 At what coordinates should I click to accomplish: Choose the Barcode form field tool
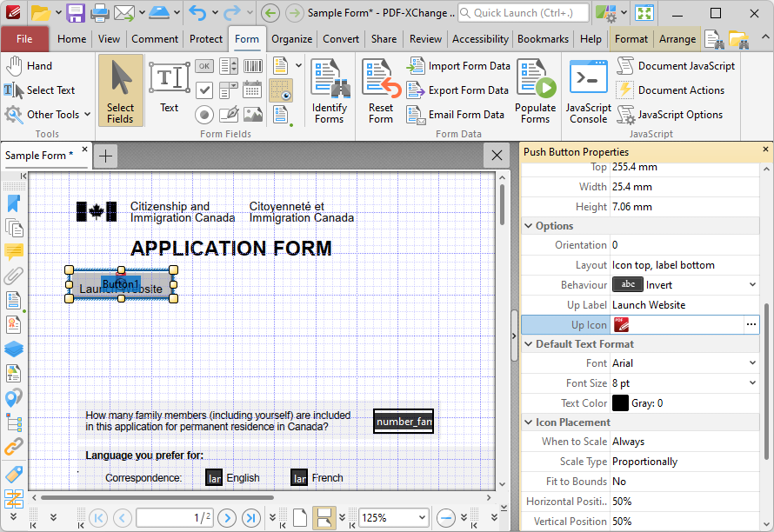[253, 66]
